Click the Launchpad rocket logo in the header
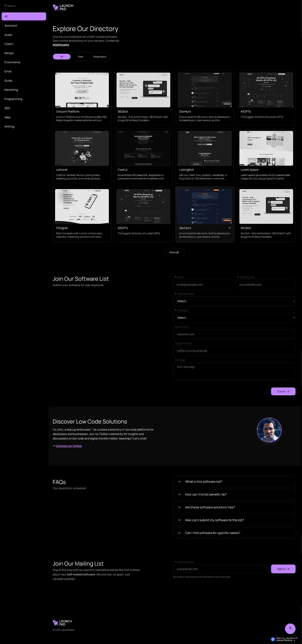This screenshot has height=644, width=302. coord(63,7)
